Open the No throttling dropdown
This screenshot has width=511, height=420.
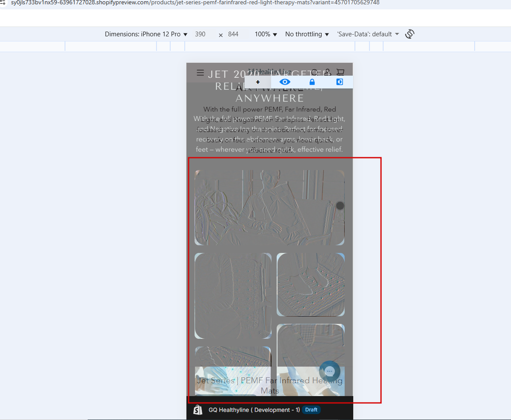coord(307,34)
